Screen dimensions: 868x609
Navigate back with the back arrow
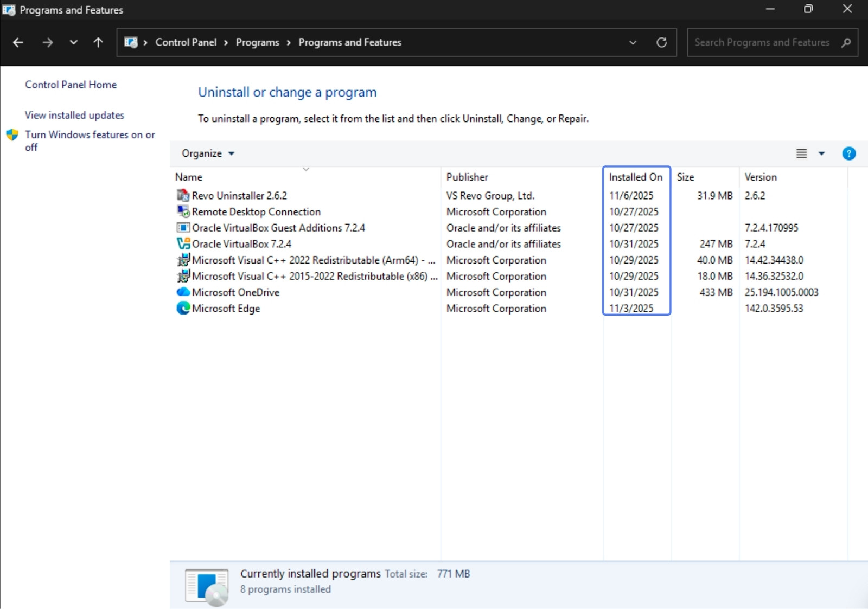(x=18, y=42)
